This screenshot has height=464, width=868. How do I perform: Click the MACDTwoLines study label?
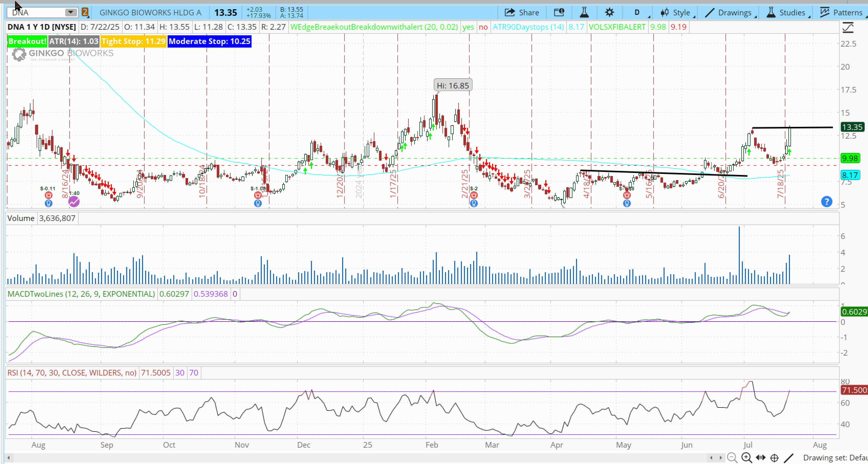(x=81, y=294)
